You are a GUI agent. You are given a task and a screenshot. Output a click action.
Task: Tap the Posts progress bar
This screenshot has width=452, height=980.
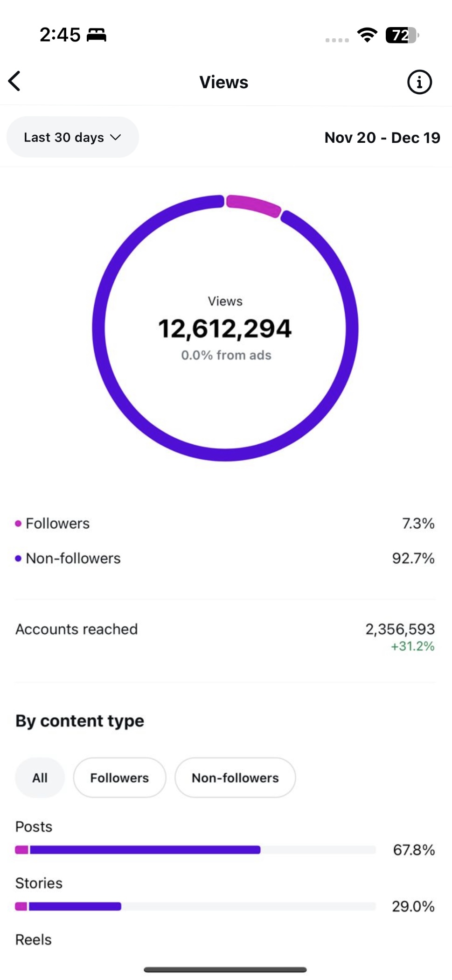(x=195, y=850)
